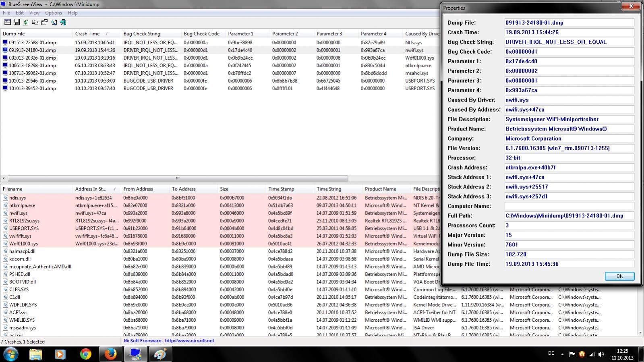Open the Edit menu

coord(20,13)
